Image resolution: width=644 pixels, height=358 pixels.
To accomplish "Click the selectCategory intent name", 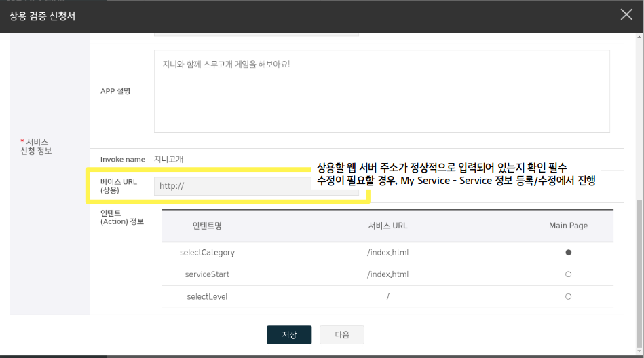I will (x=207, y=253).
